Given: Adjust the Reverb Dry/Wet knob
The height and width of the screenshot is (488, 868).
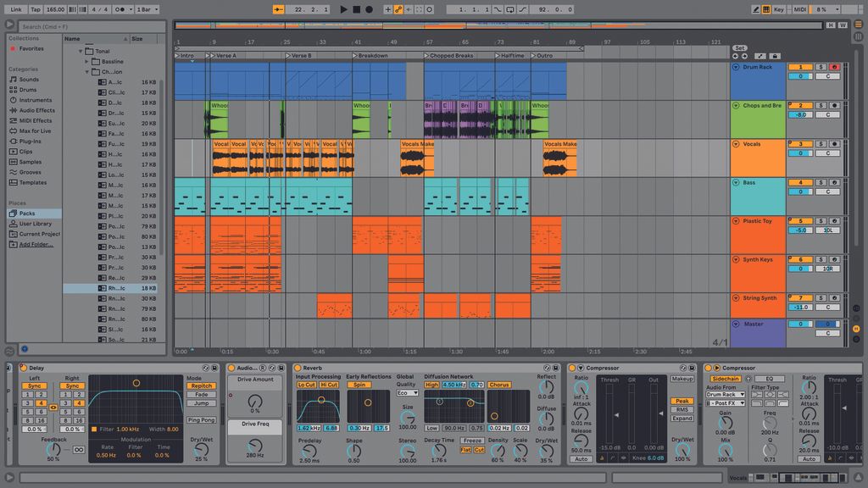Looking at the screenshot, I should (x=547, y=450).
